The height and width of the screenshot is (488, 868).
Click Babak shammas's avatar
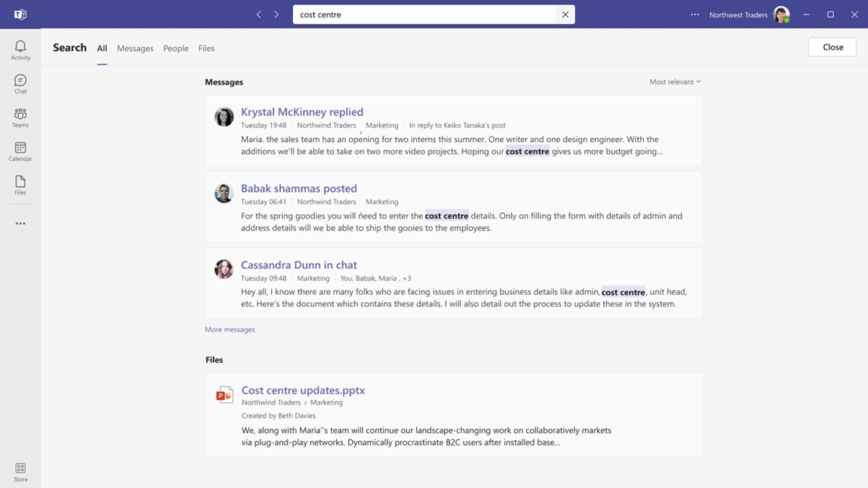(x=224, y=193)
